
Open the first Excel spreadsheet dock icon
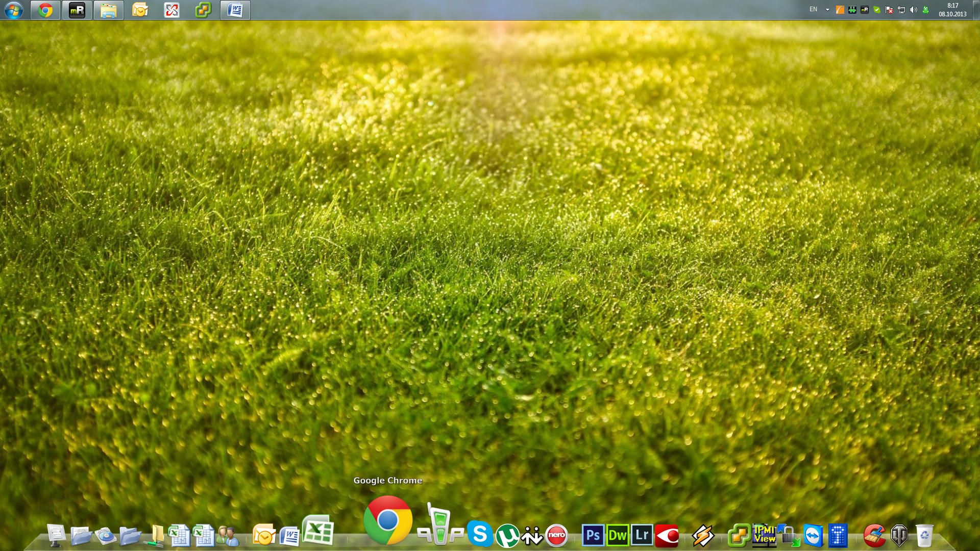(x=179, y=536)
